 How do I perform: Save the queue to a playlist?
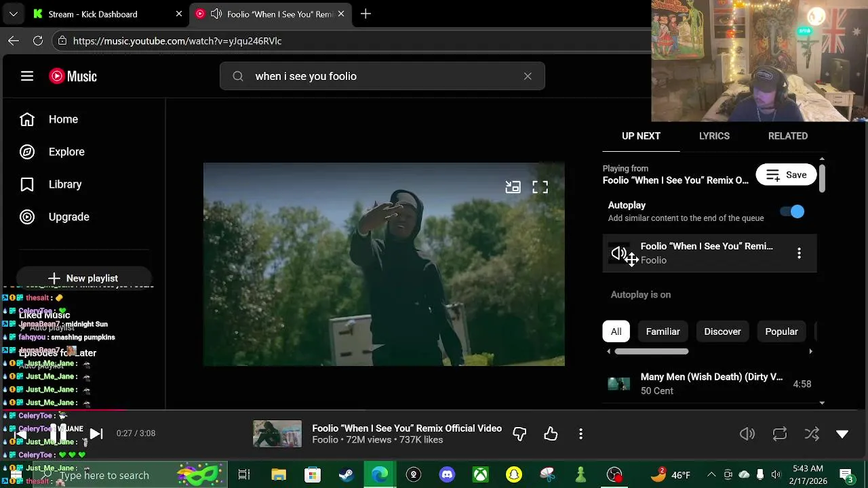pyautogui.click(x=786, y=175)
